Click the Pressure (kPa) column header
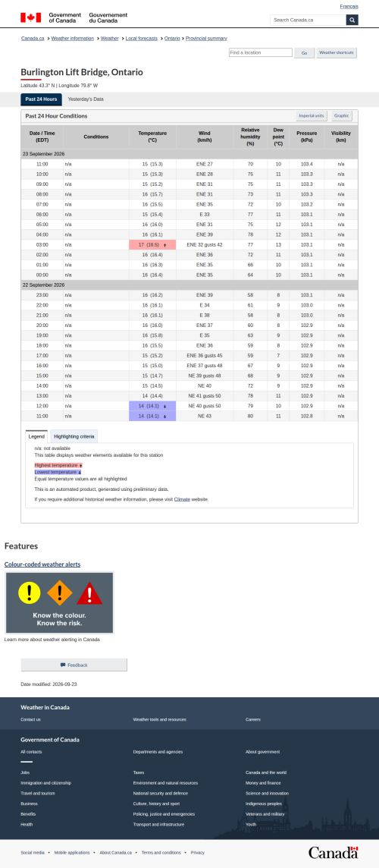The width and height of the screenshot is (379, 868). point(306,137)
